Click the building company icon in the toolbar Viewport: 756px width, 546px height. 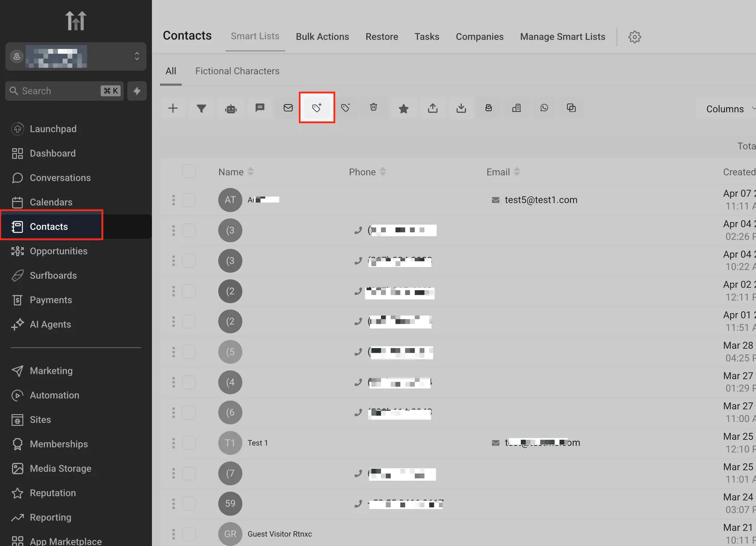(516, 108)
